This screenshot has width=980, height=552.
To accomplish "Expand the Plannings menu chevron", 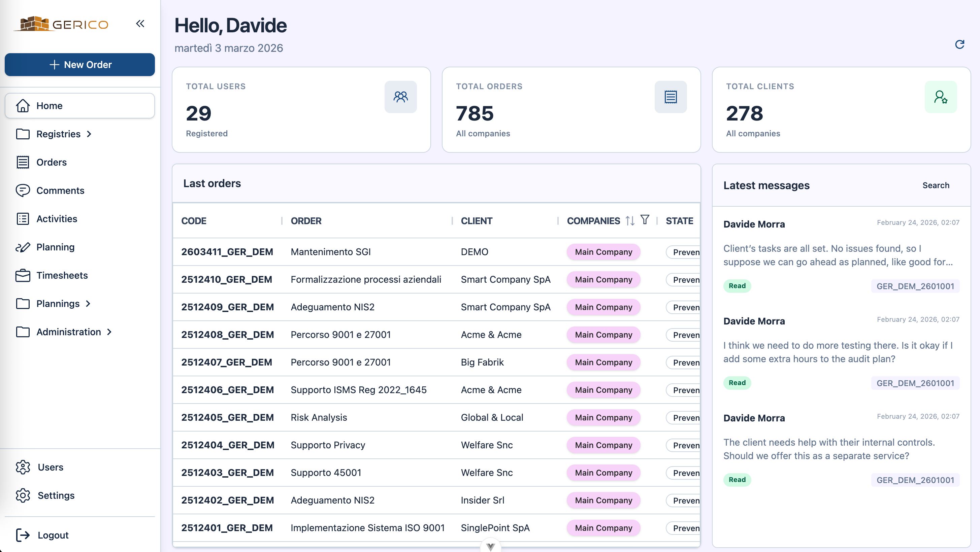I will coord(88,304).
